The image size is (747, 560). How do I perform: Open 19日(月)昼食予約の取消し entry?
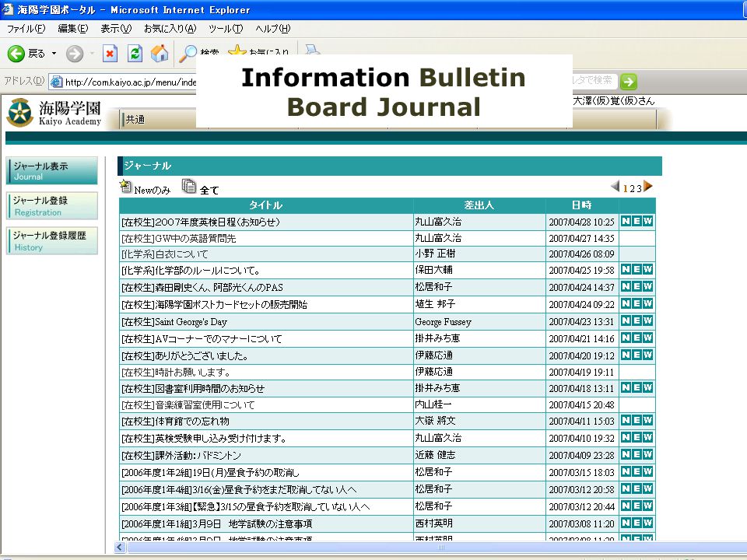pyautogui.click(x=210, y=472)
